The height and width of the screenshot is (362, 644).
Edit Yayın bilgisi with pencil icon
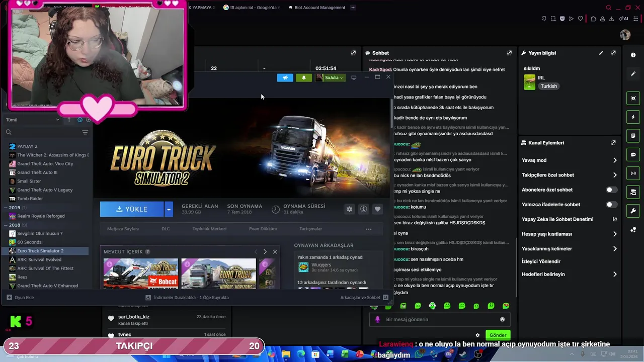[601, 53]
